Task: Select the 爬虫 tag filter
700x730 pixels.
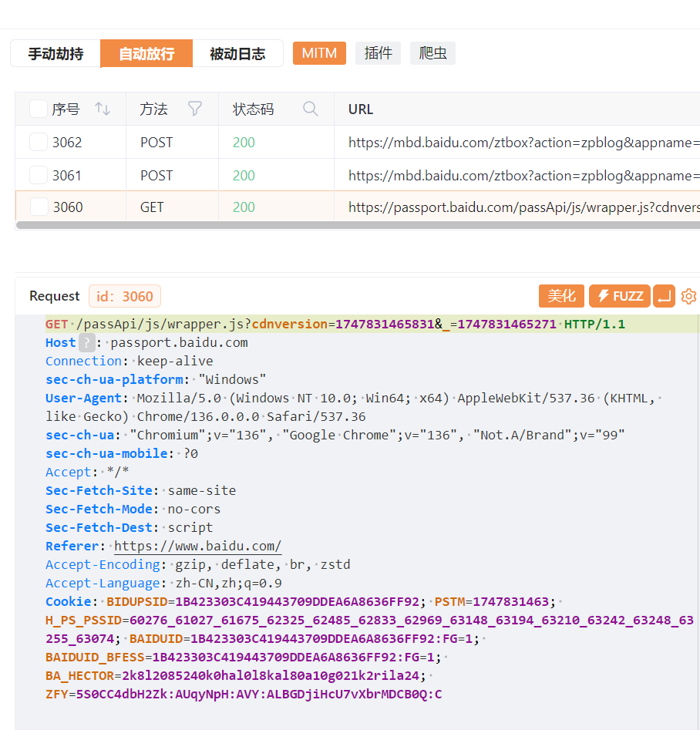Action: [x=432, y=53]
